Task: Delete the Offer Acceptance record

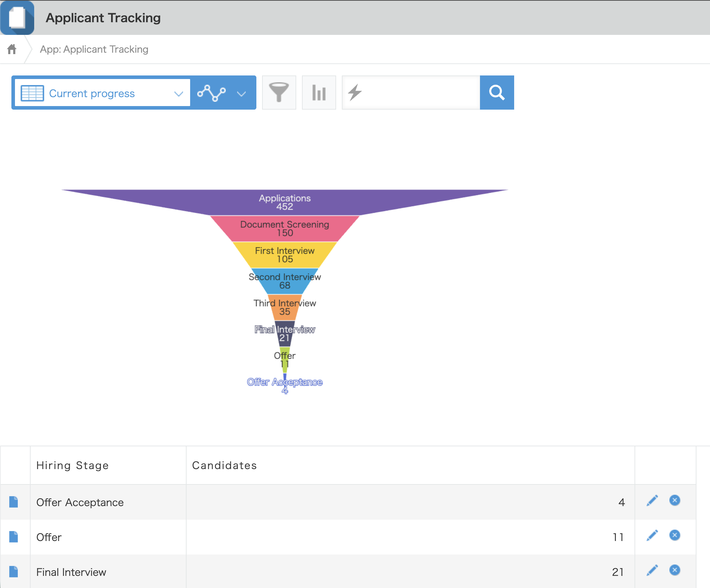Action: point(675,500)
